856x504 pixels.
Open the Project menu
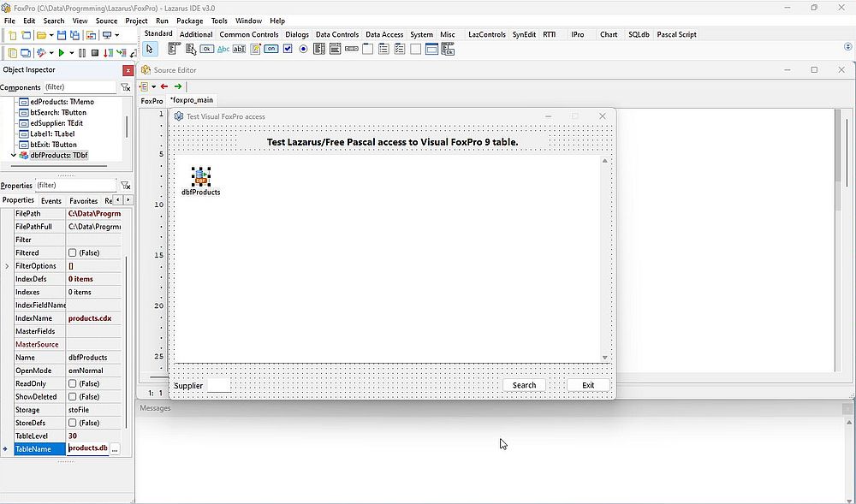coord(136,21)
